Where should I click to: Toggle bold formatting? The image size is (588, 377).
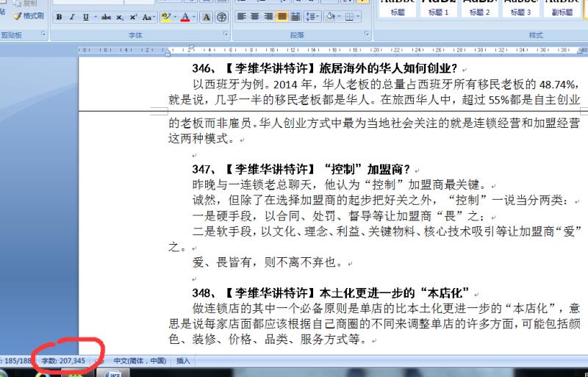coord(60,17)
